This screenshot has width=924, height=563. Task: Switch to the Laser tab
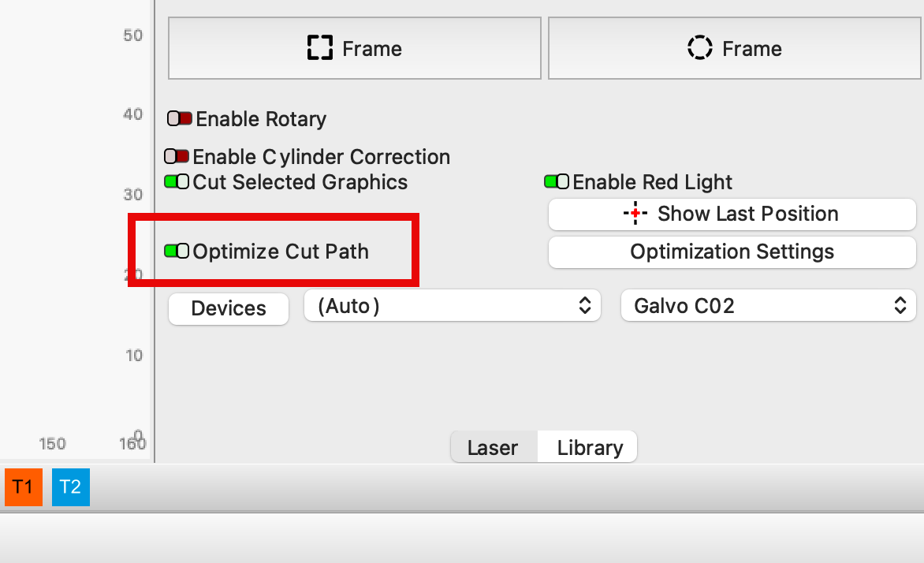(493, 448)
